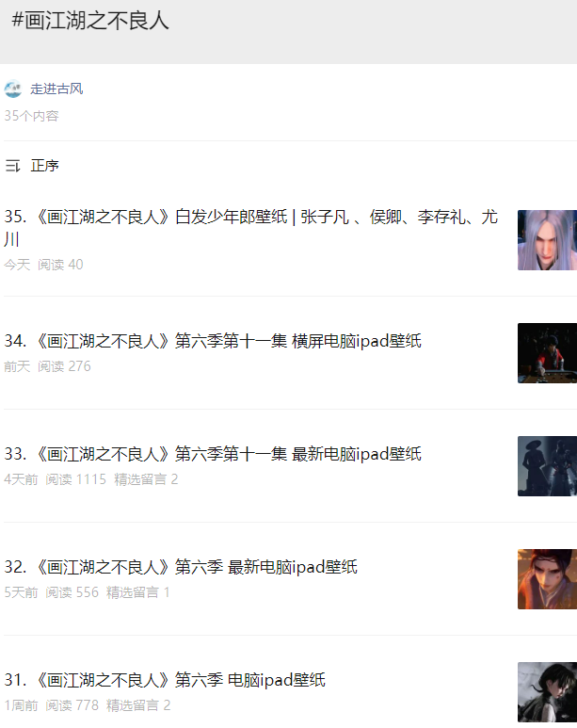Click 精选留言 2 under article 33

tap(146, 479)
